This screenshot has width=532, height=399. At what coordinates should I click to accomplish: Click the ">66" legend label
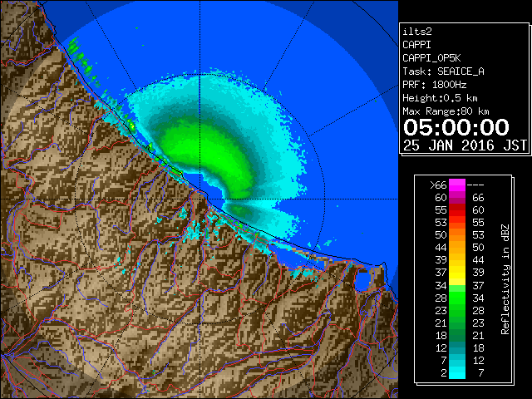(438, 185)
